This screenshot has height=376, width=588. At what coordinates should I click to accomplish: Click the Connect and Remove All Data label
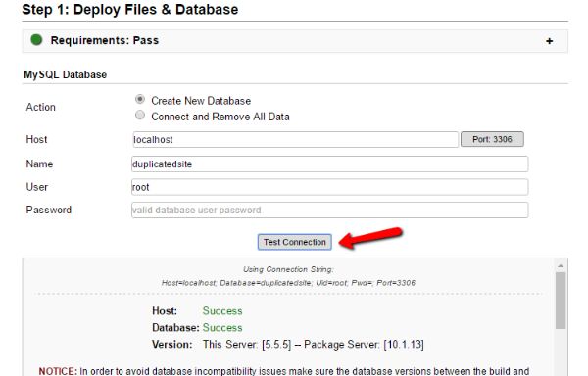click(220, 117)
